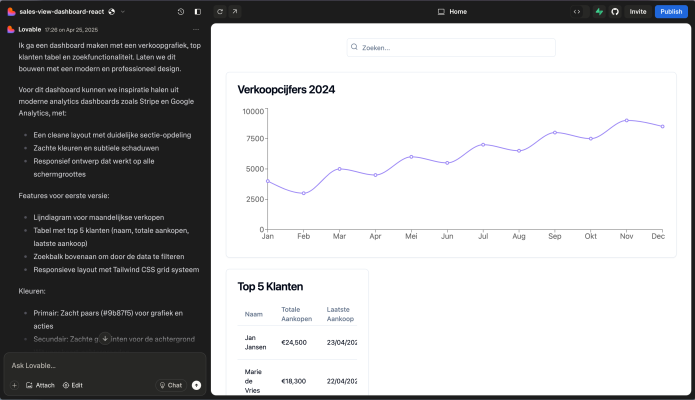Screen dimensions: 695x400
Task: Expand the sales-view-dashboard-react project dropdown
Action: coord(123,12)
